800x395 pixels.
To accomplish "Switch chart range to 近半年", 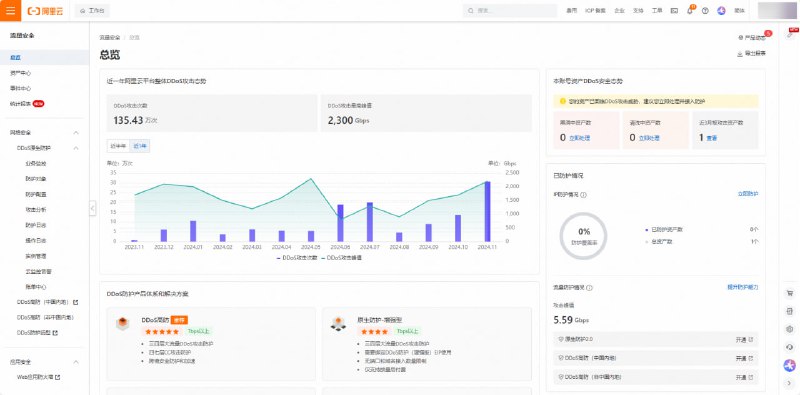I will click(x=118, y=146).
